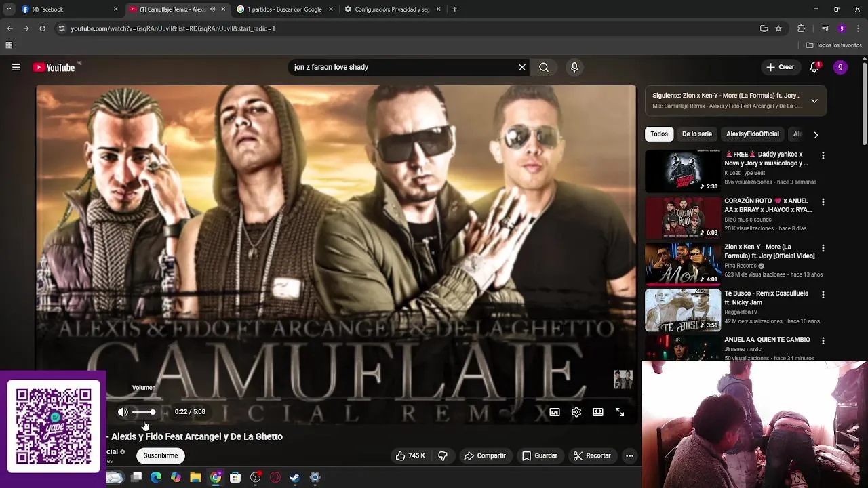Open options for CORAZÓN ROTO video

click(x=823, y=202)
